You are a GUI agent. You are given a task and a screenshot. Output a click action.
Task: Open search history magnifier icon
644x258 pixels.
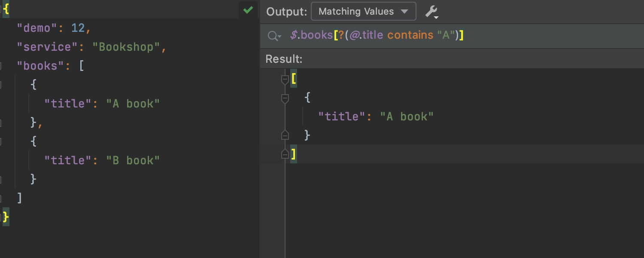pyautogui.click(x=274, y=36)
